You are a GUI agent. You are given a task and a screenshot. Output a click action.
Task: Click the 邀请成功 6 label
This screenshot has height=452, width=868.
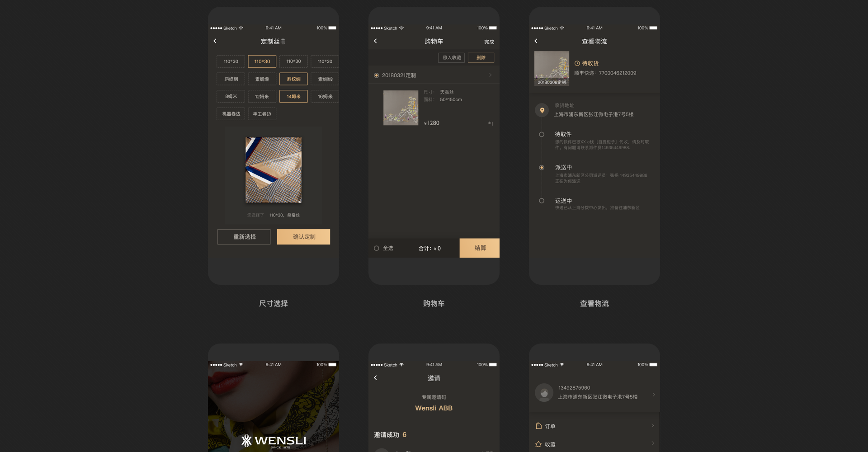point(390,435)
